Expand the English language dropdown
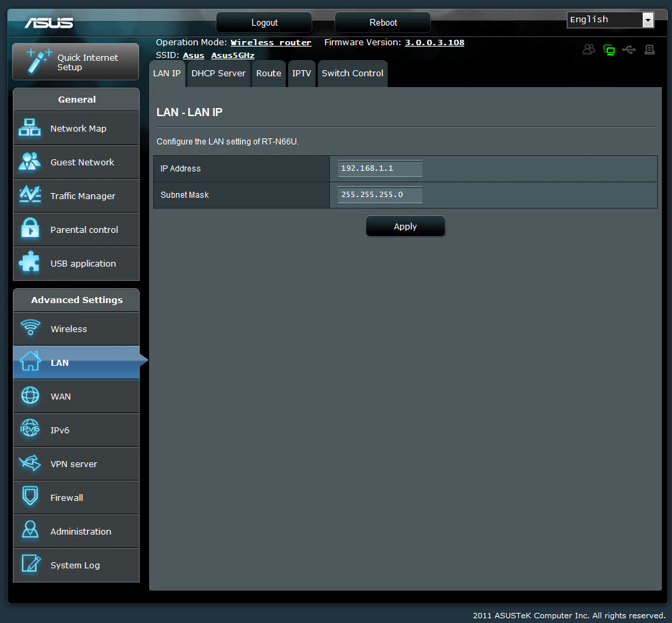672x623 pixels. pos(611,20)
